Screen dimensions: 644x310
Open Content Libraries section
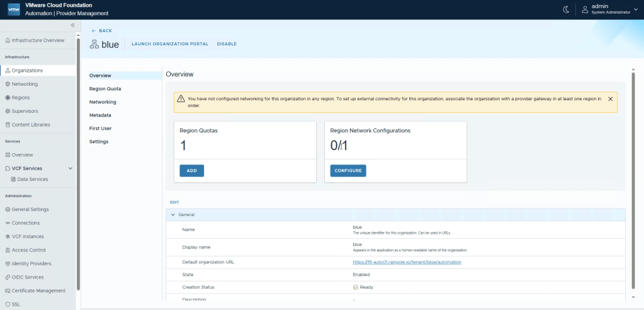30,125
